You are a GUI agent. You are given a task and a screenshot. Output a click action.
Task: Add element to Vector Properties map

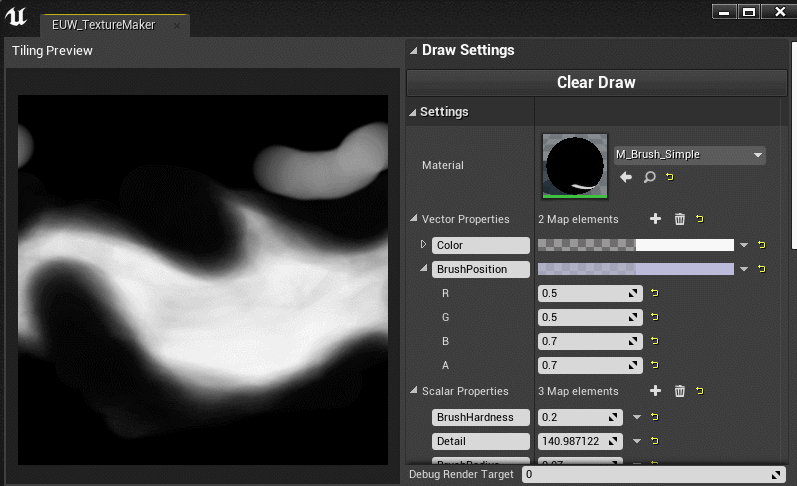tap(655, 219)
